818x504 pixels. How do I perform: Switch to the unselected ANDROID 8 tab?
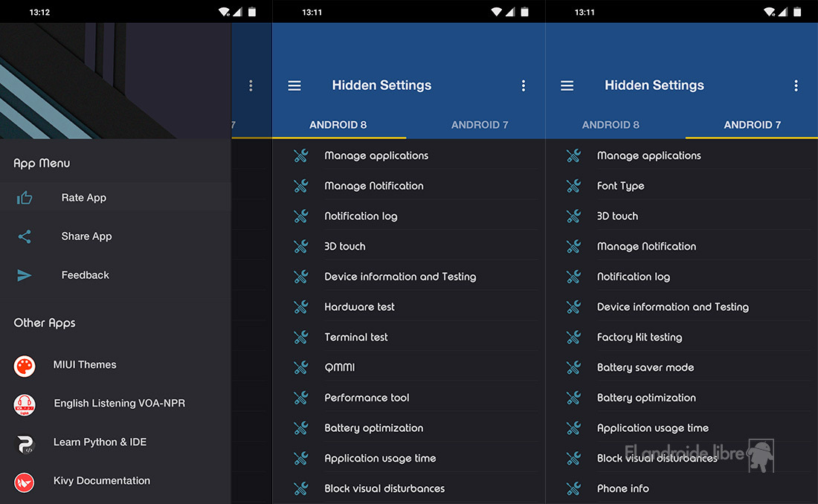tap(611, 125)
